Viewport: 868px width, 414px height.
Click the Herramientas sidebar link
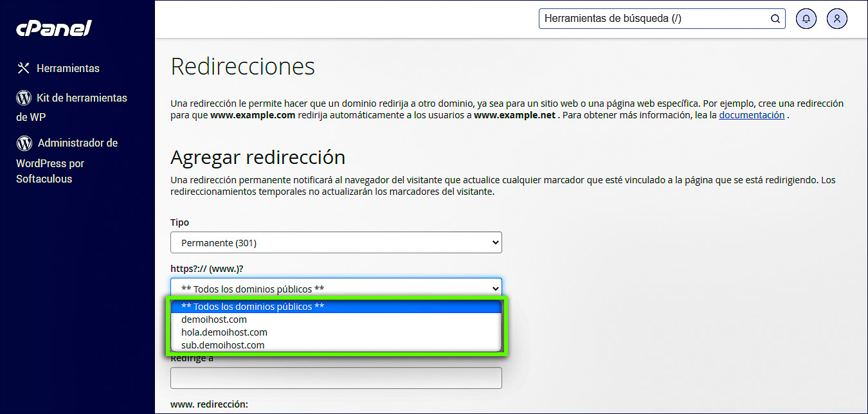68,67
